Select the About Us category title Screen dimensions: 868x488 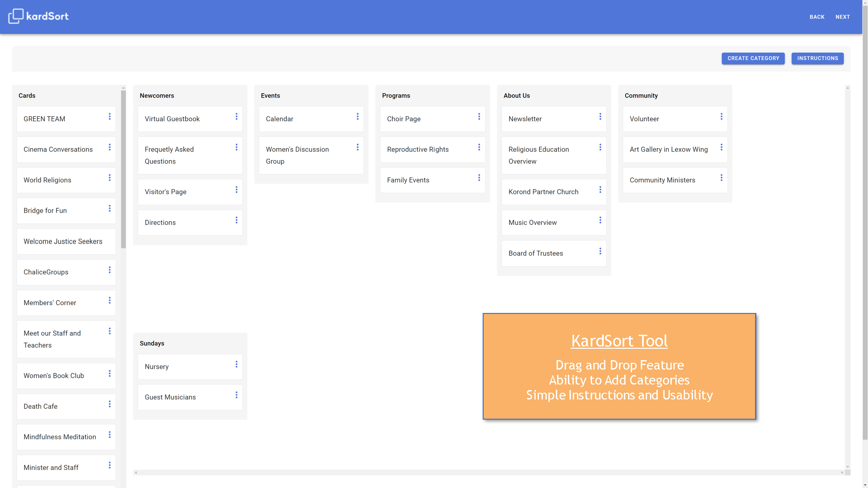pyautogui.click(x=517, y=96)
